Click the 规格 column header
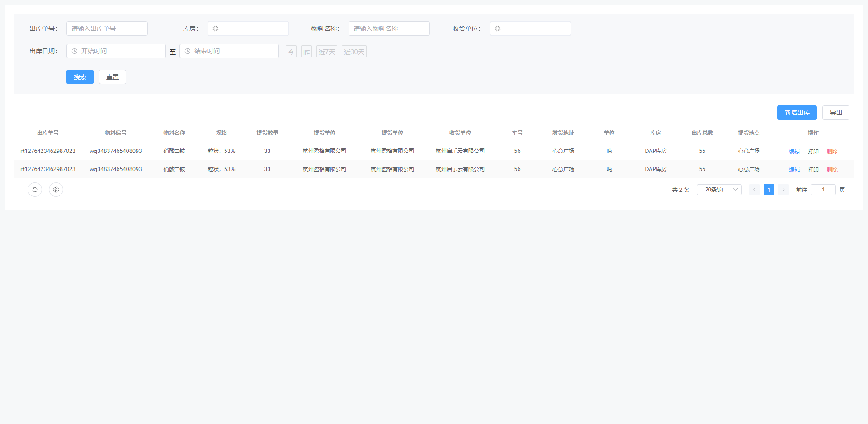 point(222,133)
